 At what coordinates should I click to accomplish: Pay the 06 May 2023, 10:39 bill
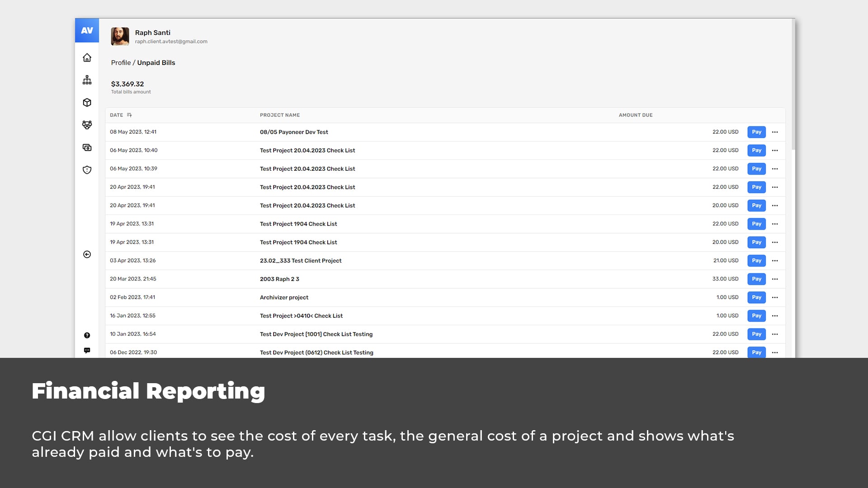(x=756, y=169)
